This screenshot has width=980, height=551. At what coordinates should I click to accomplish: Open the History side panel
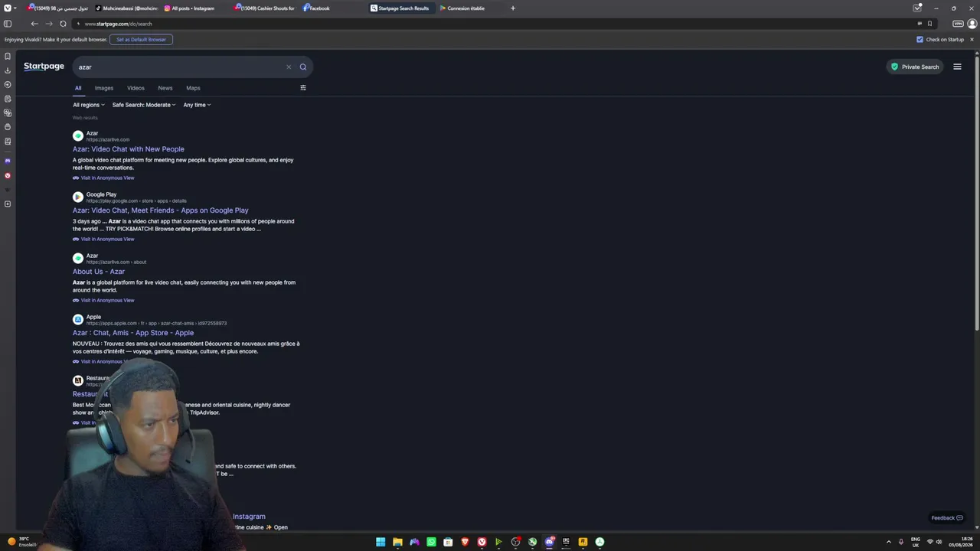pos(8,84)
